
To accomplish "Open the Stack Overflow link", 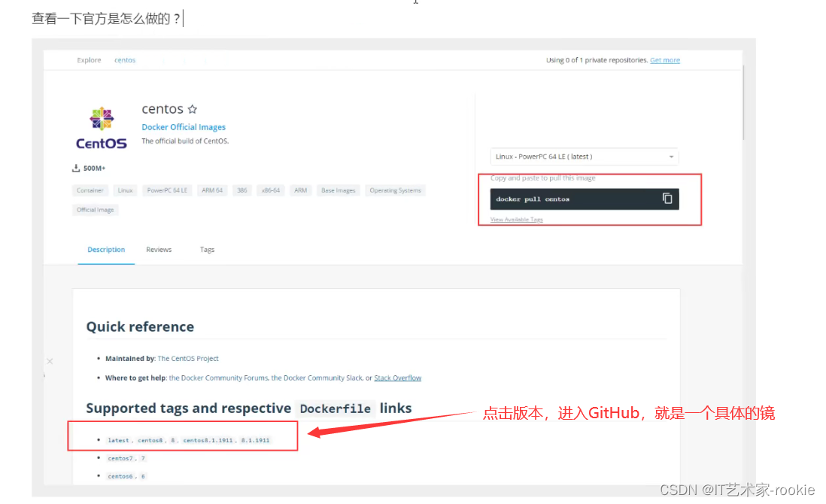I will pyautogui.click(x=398, y=378).
